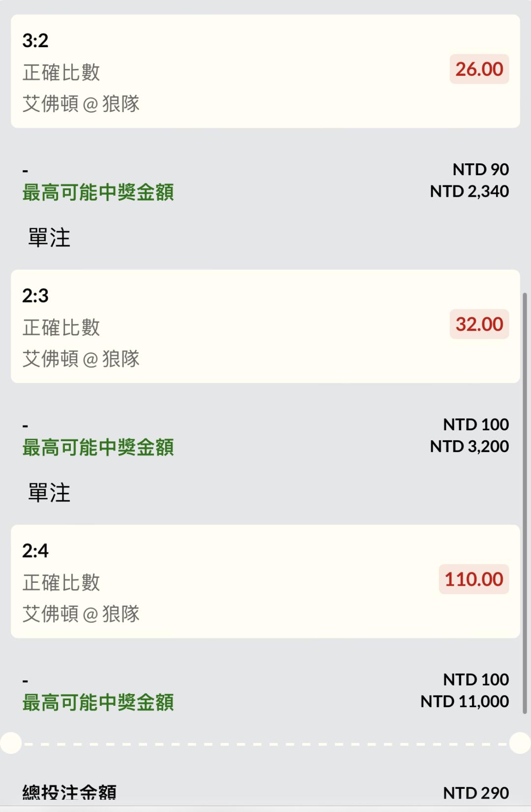Click the NTD 90 stake amount
Image resolution: width=531 pixels, height=812 pixels.
click(x=480, y=170)
